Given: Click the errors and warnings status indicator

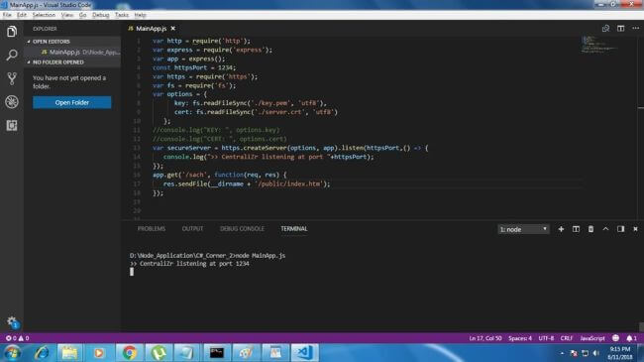Looking at the screenshot, I should (17, 338).
